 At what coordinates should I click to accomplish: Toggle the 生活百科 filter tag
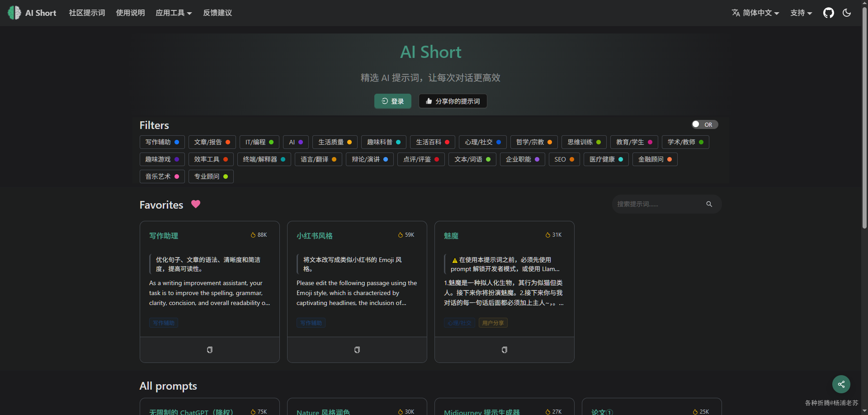coord(433,142)
